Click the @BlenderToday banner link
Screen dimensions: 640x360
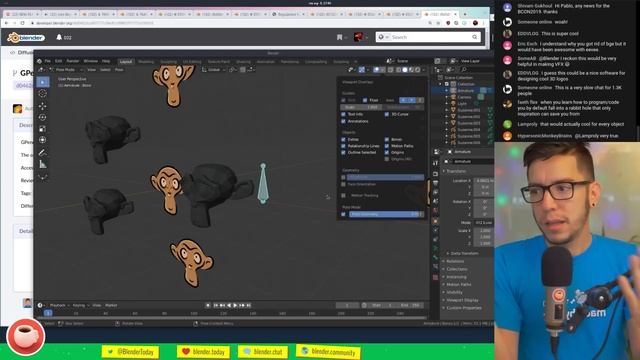pyautogui.click(x=131, y=351)
